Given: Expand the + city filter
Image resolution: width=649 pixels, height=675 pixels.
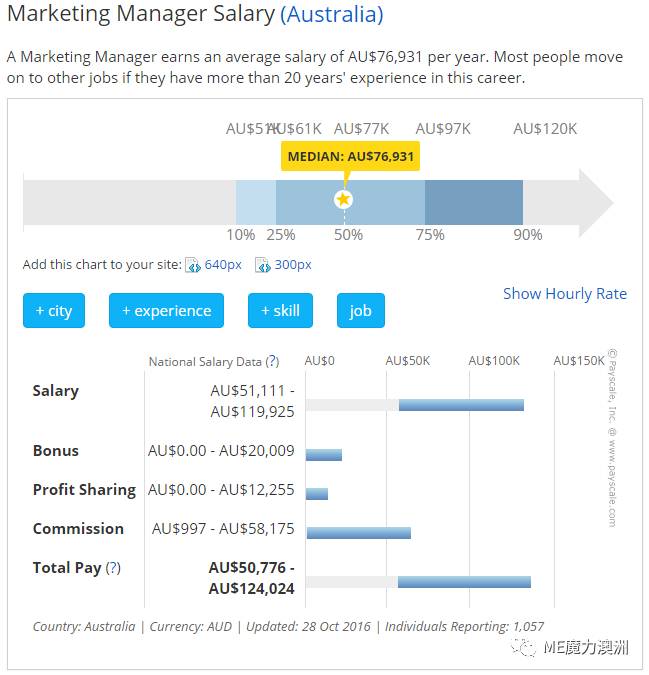Looking at the screenshot, I should pos(54,310).
